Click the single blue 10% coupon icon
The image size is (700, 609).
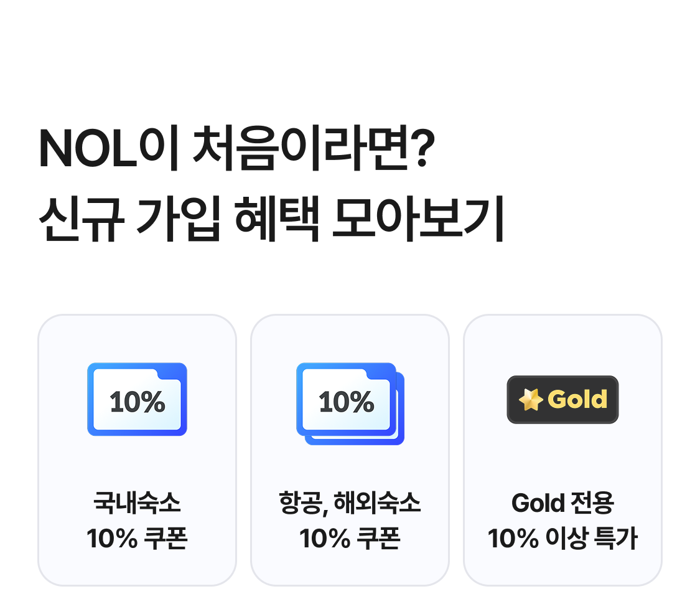click(137, 399)
